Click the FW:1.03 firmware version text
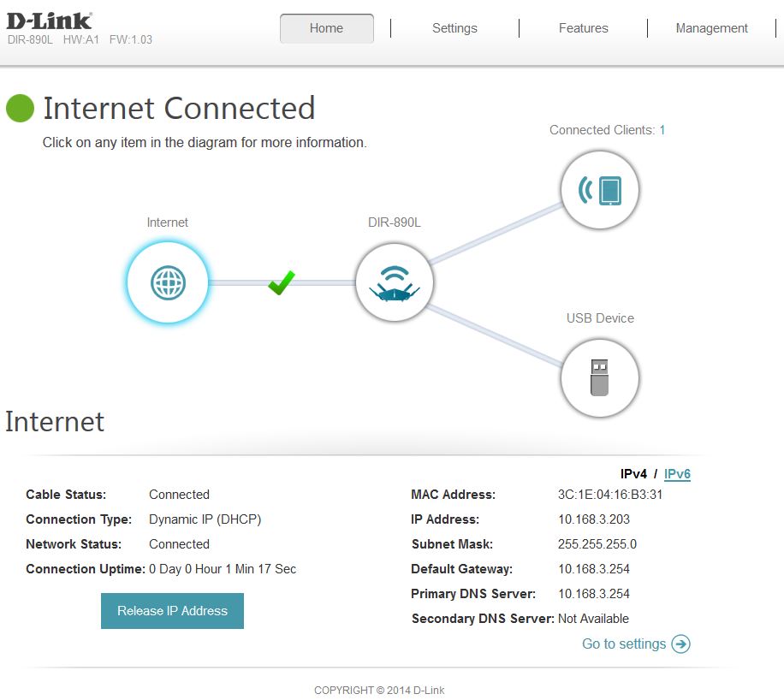Viewport: 784px width, 700px height. (130, 39)
